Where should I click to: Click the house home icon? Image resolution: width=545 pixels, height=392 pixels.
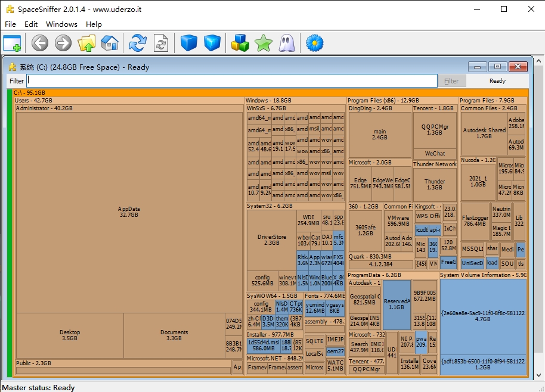[110, 43]
